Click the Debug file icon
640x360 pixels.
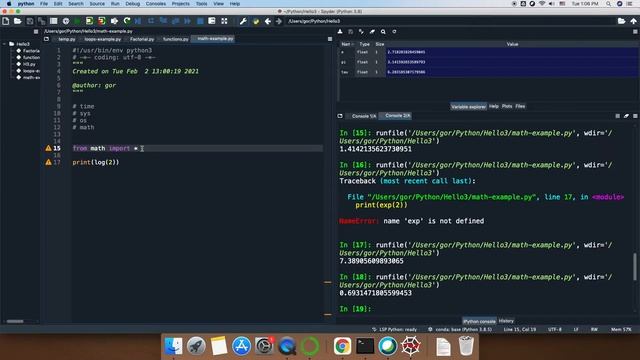[x=138, y=21]
